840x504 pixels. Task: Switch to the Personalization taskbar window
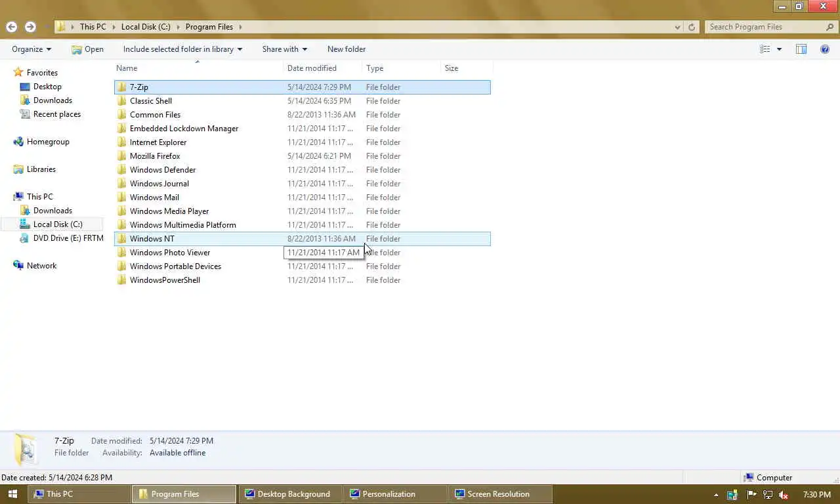(394, 494)
